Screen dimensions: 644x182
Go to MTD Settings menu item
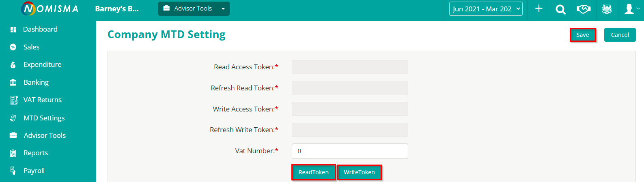pos(44,118)
